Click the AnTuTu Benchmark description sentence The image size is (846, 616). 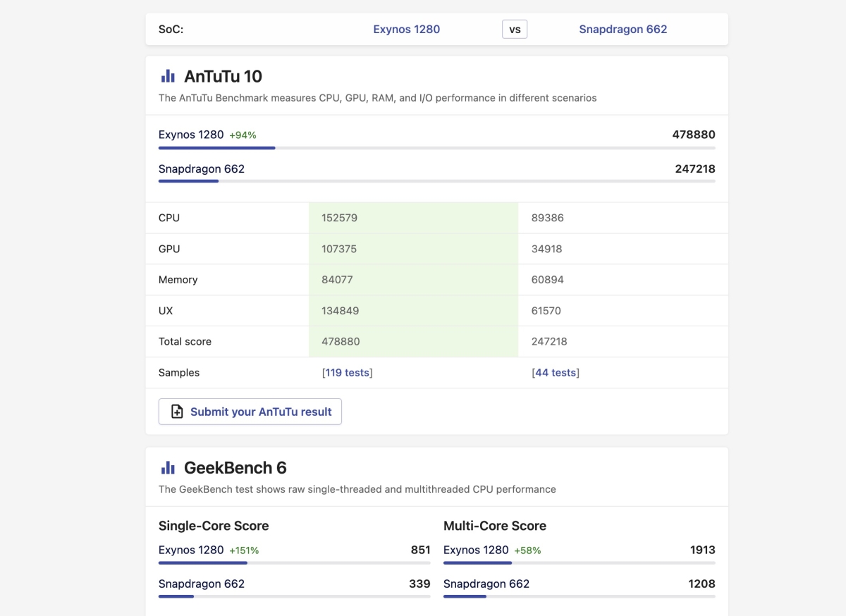point(378,98)
